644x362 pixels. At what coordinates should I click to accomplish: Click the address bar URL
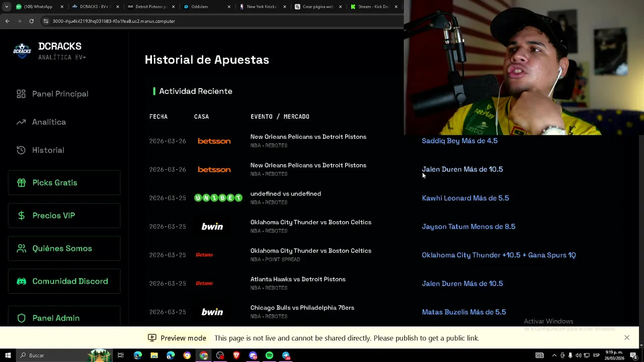pos(114,21)
